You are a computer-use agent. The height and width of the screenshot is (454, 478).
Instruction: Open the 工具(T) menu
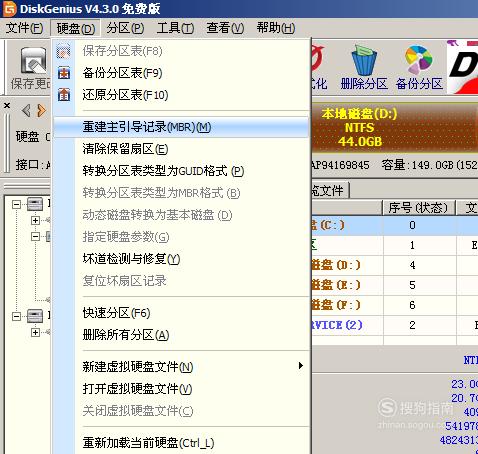[175, 28]
